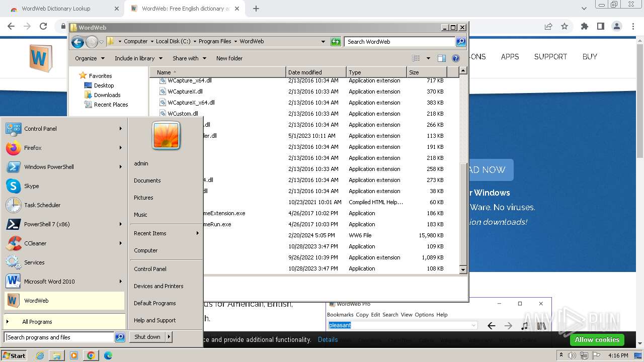
Task: Open Explorer help question mark icon
Action: 456,58
